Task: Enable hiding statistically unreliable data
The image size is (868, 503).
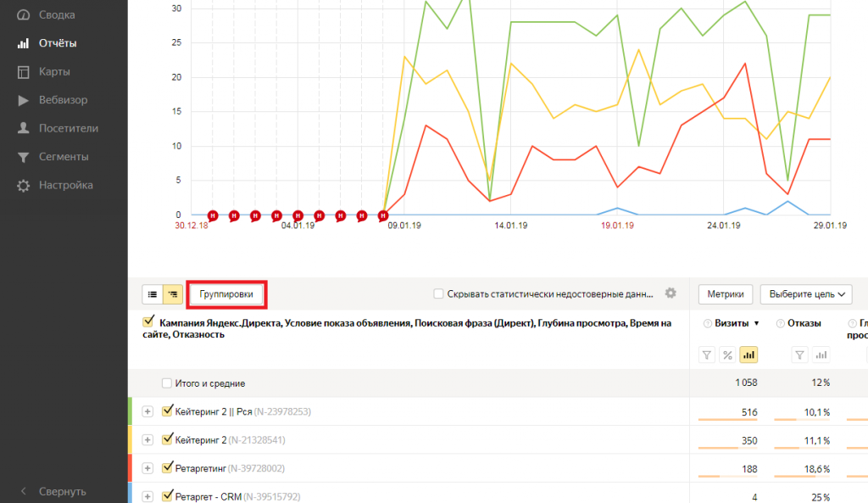Action: coord(439,293)
